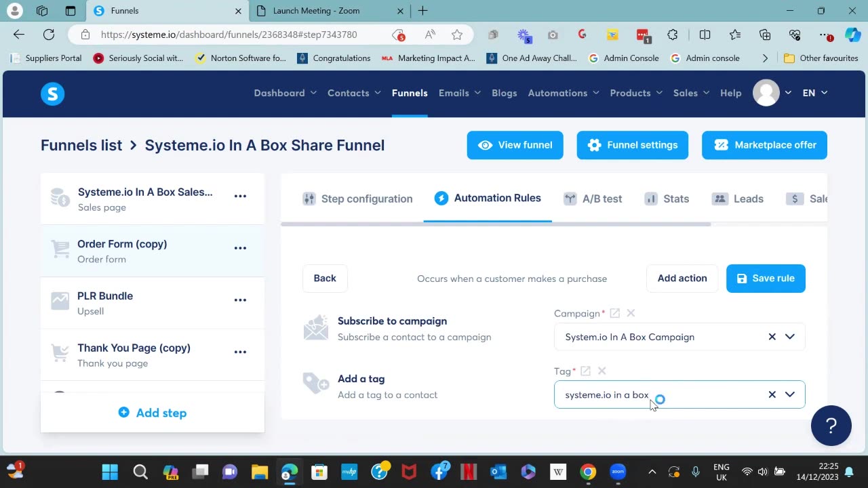Click the horizontal tabs scrollbar
The image size is (868, 488).
coord(496,224)
